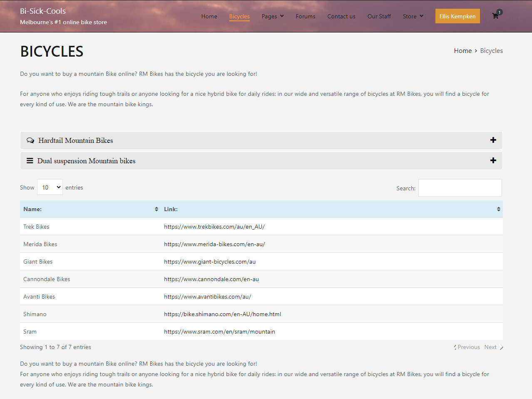The width and height of the screenshot is (532, 399).
Task: Click the Ellis Kempken account button
Action: pos(457,16)
